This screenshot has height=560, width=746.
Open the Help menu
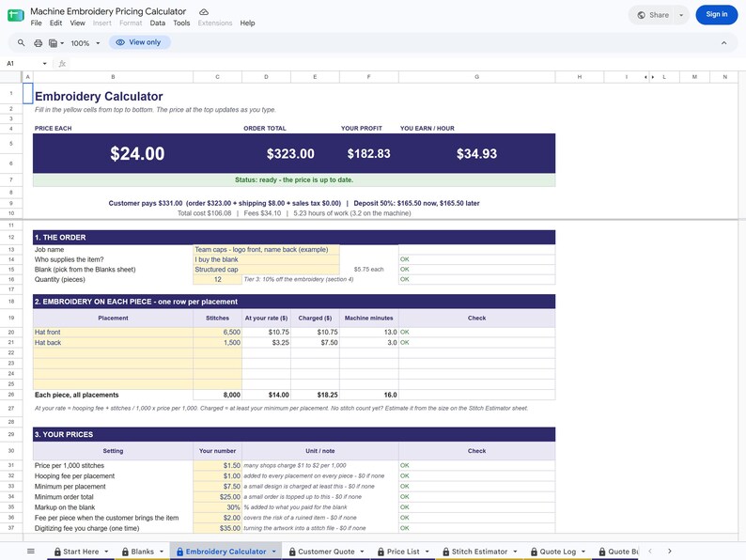[247, 23]
